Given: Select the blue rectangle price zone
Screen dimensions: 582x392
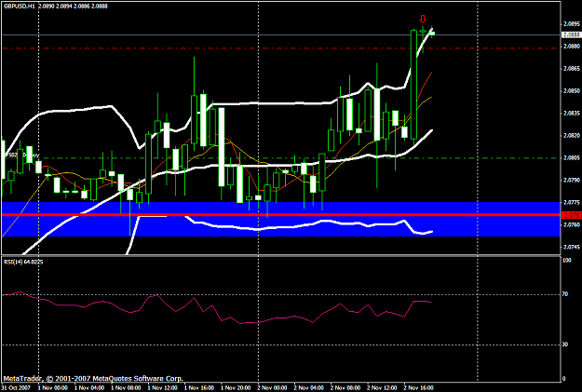Looking at the screenshot, I should tap(281, 219).
